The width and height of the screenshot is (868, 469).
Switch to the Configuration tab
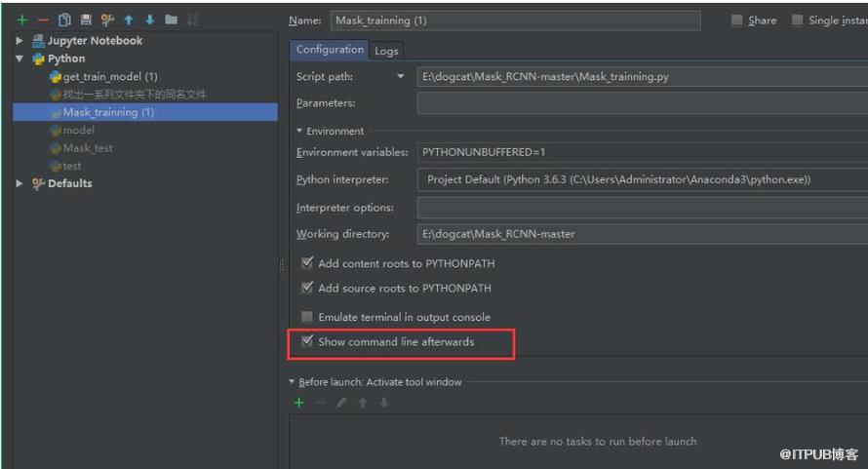[x=330, y=50]
